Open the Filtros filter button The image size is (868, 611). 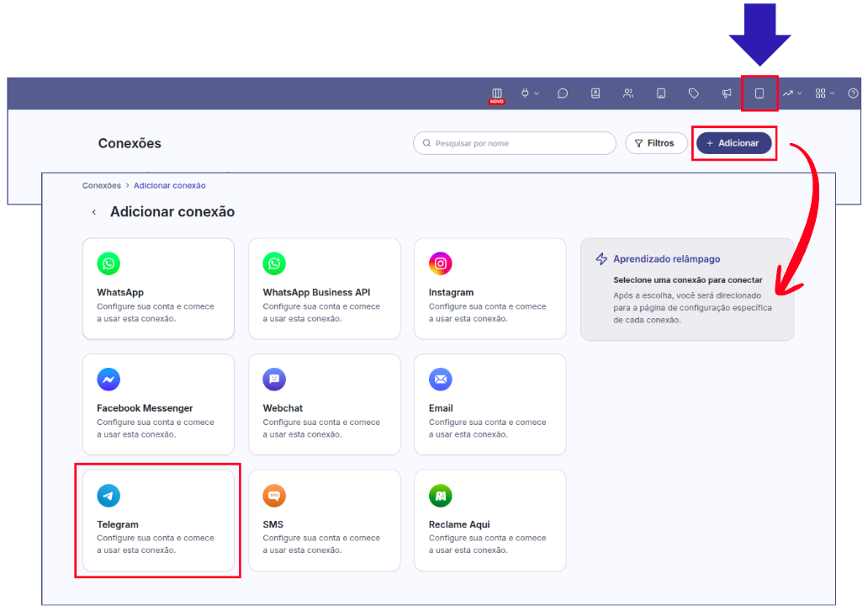point(656,143)
